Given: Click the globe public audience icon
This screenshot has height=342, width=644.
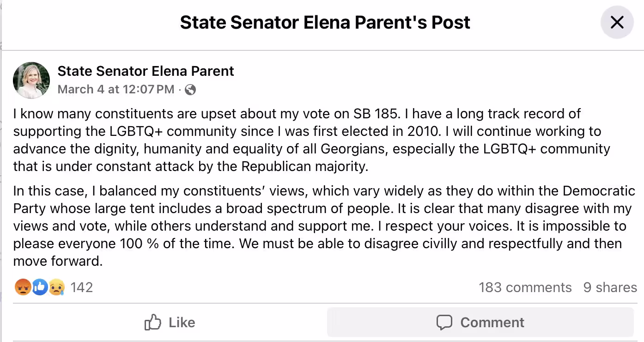Looking at the screenshot, I should point(190,90).
